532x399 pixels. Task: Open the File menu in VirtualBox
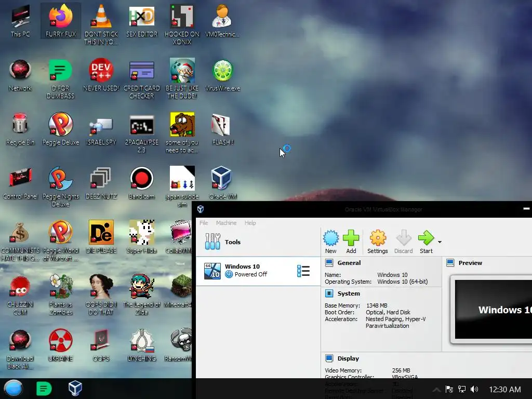click(x=204, y=223)
